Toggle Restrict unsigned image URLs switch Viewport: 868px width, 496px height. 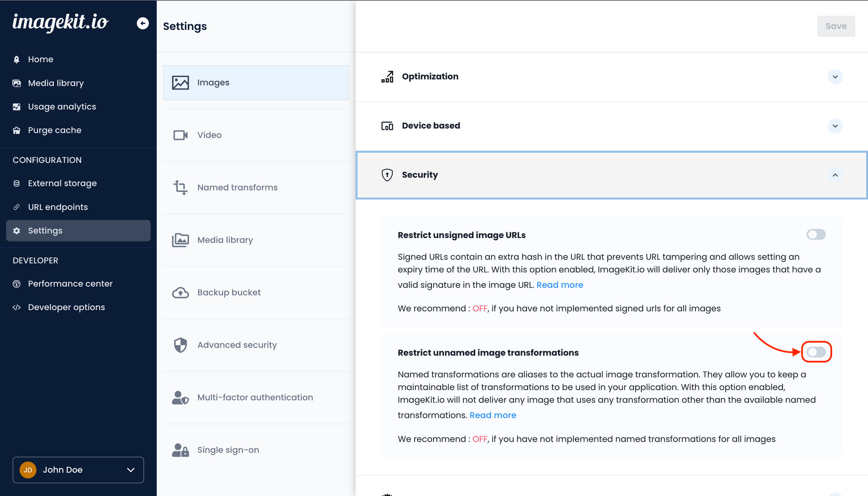pyautogui.click(x=815, y=235)
